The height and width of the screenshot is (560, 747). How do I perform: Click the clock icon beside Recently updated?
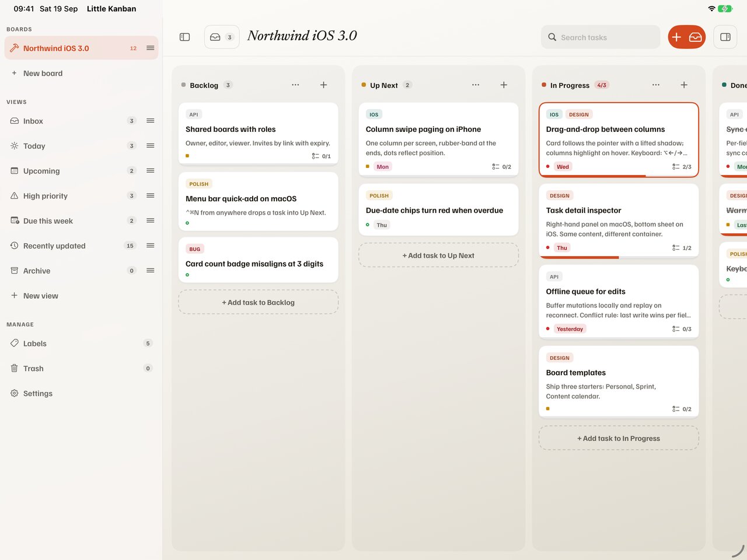tap(15, 246)
